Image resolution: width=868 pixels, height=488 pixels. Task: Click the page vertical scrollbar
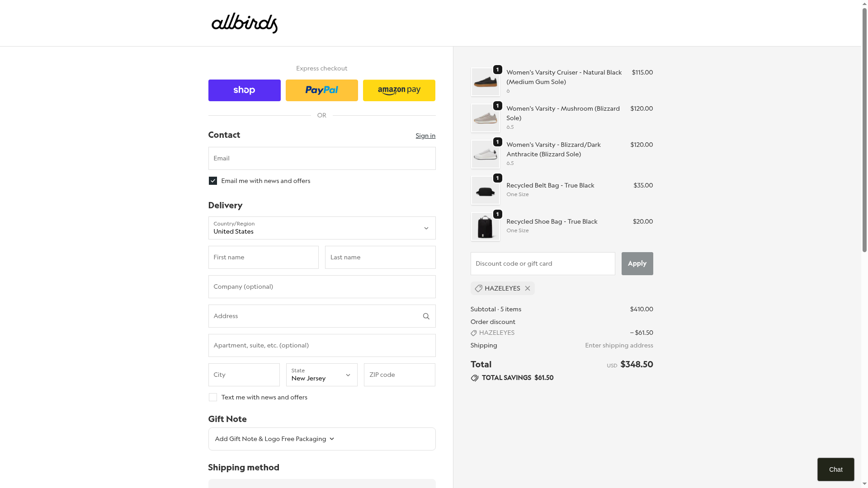click(x=864, y=136)
